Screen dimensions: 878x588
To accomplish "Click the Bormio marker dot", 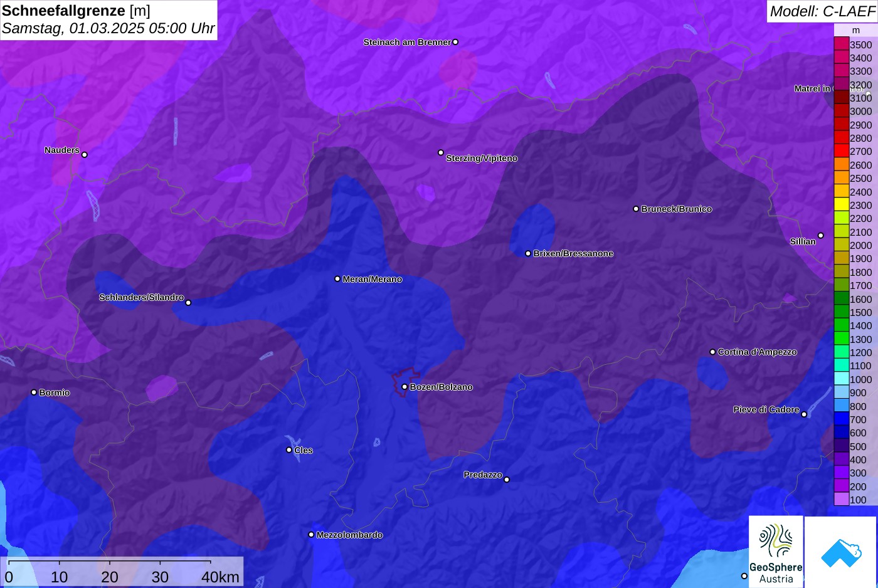I will (x=34, y=392).
